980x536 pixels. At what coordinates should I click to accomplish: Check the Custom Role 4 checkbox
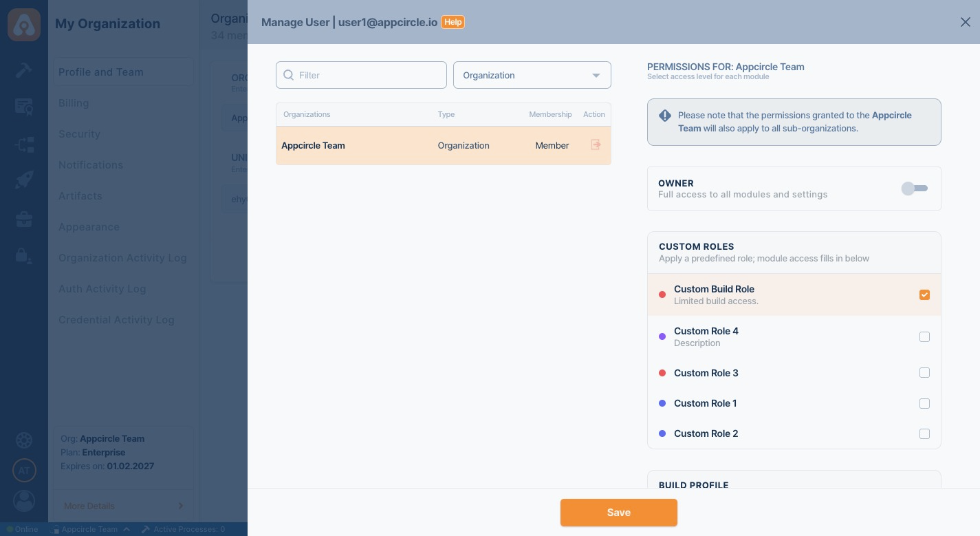pos(924,336)
